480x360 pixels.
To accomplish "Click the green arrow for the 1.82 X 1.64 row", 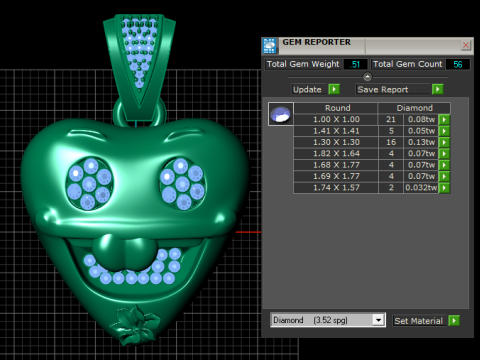I will 444,154.
